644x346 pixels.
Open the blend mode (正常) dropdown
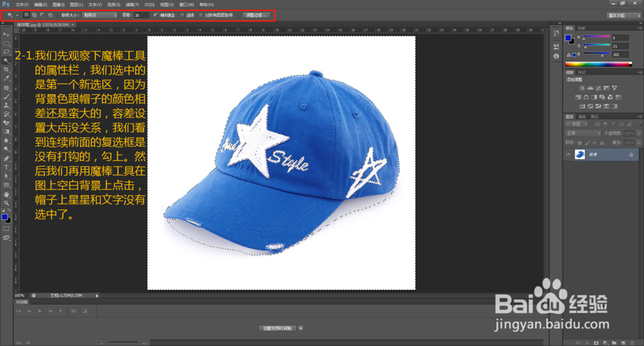[583, 133]
